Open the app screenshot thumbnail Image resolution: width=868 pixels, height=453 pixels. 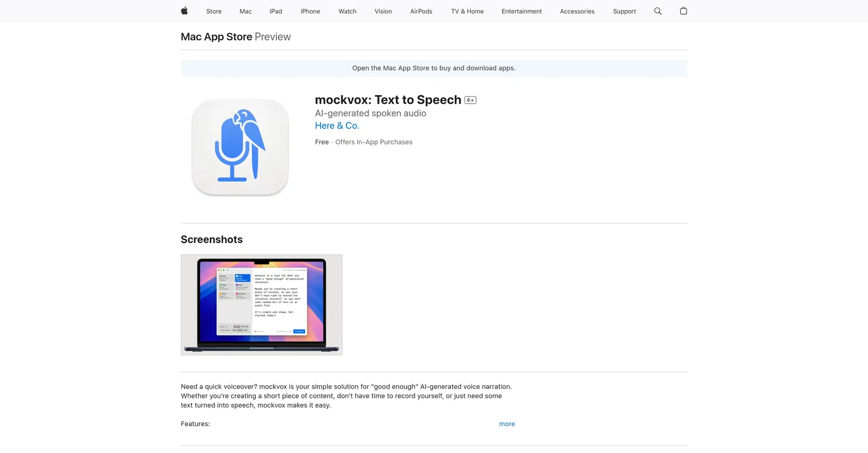tap(261, 304)
